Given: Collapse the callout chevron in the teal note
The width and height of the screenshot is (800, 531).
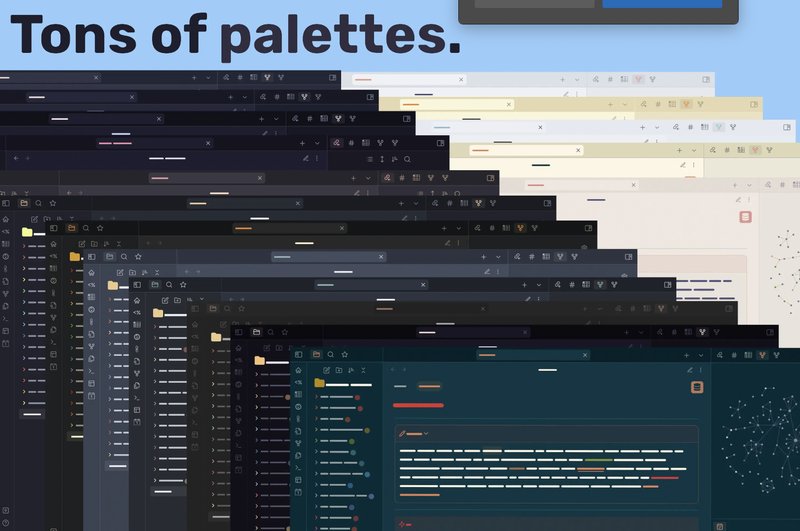Looking at the screenshot, I should [426, 434].
